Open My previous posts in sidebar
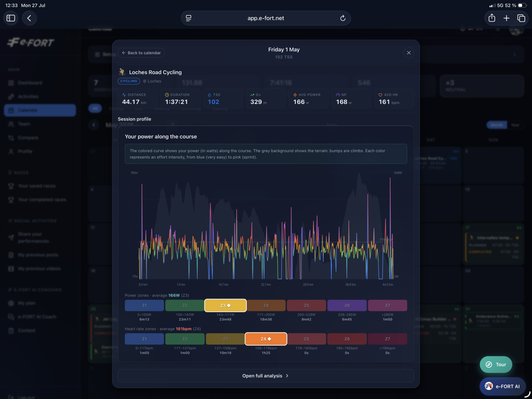532x399 pixels. click(x=40, y=255)
